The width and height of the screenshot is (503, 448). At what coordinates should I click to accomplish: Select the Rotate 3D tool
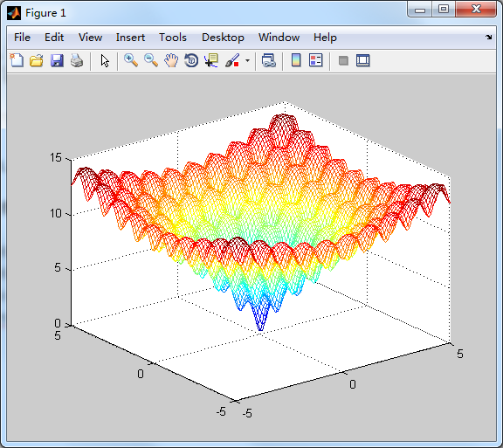click(191, 60)
